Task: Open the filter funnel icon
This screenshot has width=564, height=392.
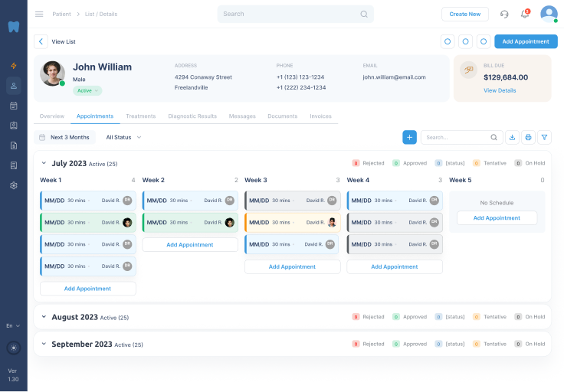Action: click(x=544, y=137)
